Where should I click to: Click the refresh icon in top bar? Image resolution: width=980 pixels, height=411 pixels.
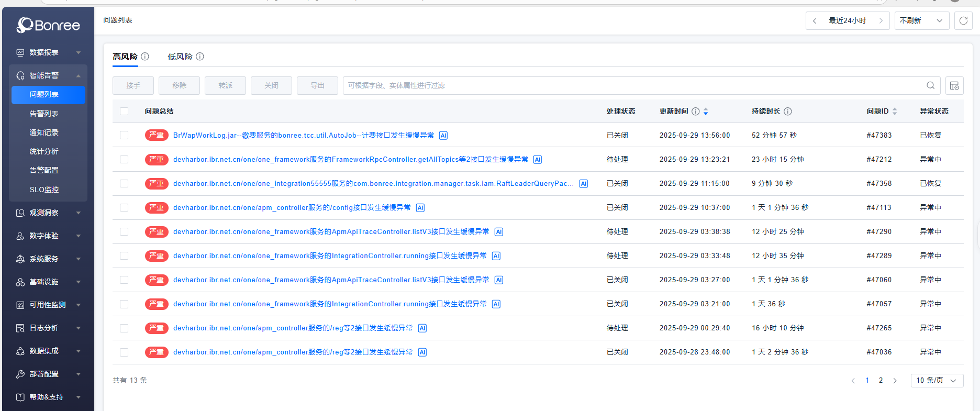(x=963, y=21)
